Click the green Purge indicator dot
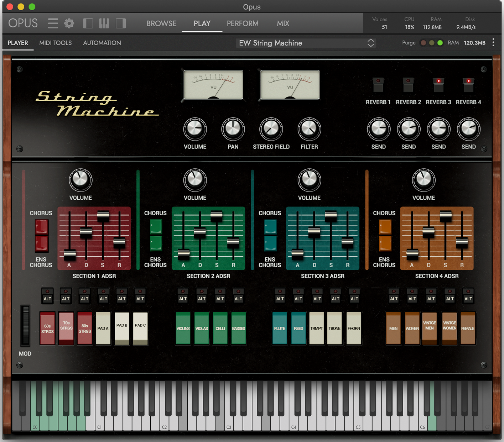 pos(440,42)
